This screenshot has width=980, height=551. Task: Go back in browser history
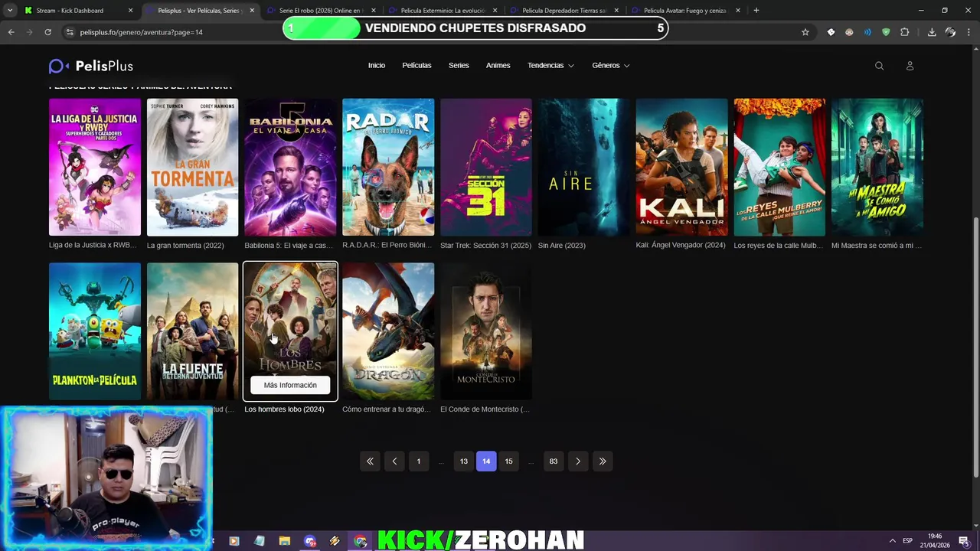click(11, 32)
